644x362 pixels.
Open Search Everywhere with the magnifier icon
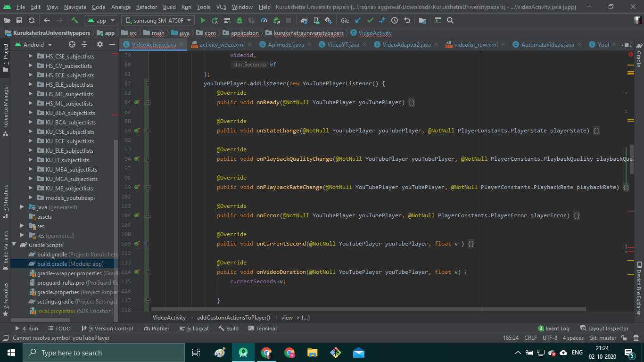coord(451,21)
